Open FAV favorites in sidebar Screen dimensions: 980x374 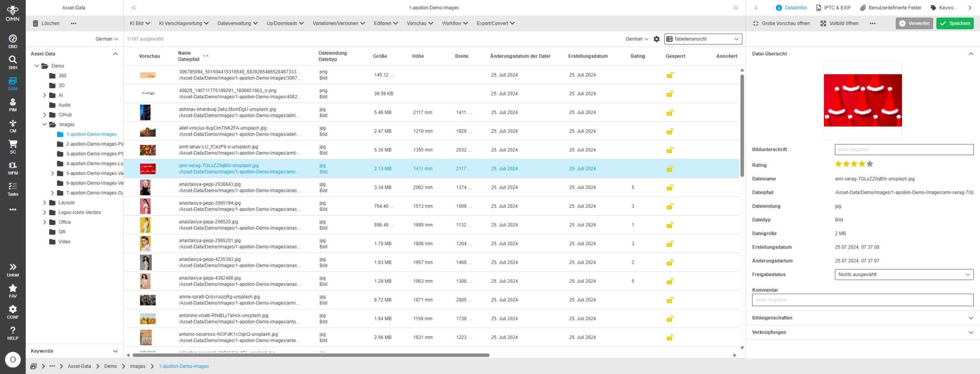click(13, 290)
